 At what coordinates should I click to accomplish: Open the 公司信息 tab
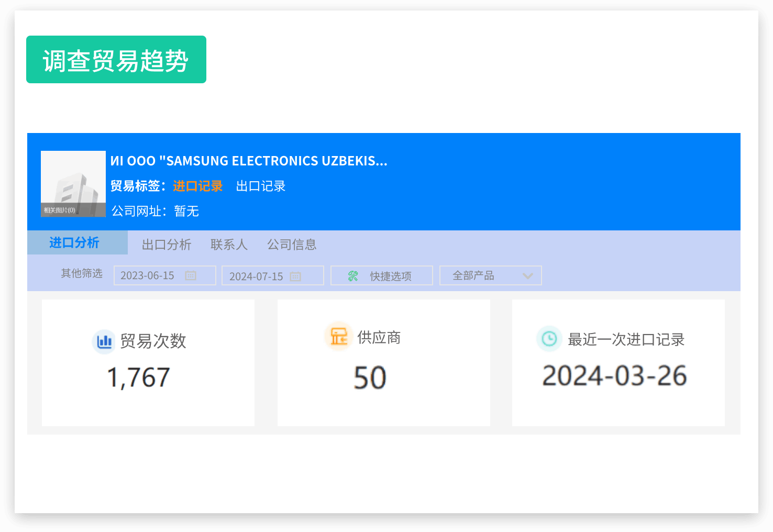(x=292, y=245)
